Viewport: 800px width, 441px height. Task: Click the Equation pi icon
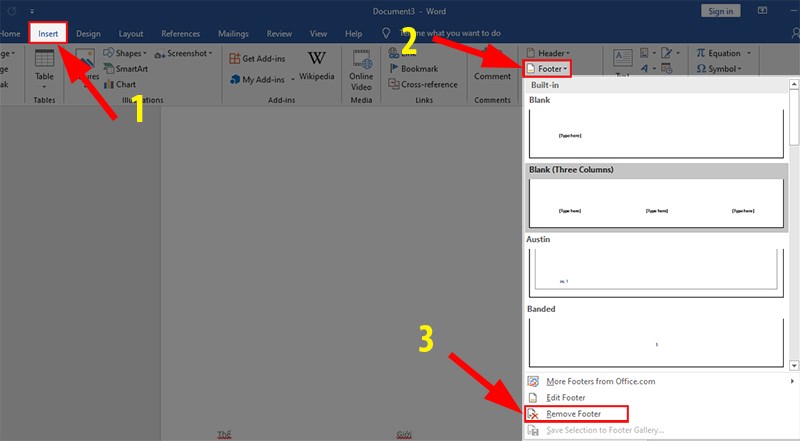point(701,53)
